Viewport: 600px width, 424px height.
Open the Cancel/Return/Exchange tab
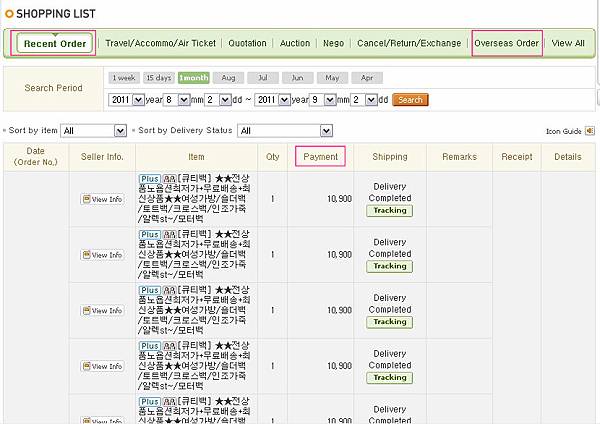(409, 43)
